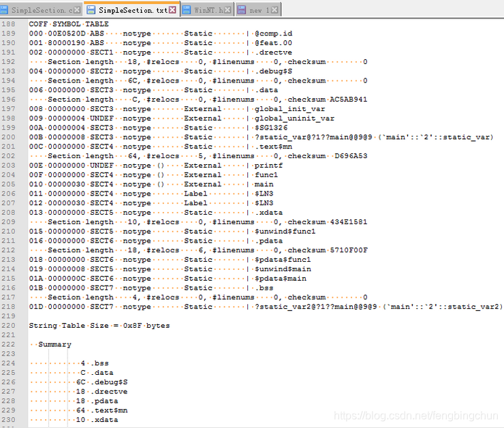Click the 'main' symbol on line 205
The width and height of the screenshot is (504, 428).
tap(264, 184)
